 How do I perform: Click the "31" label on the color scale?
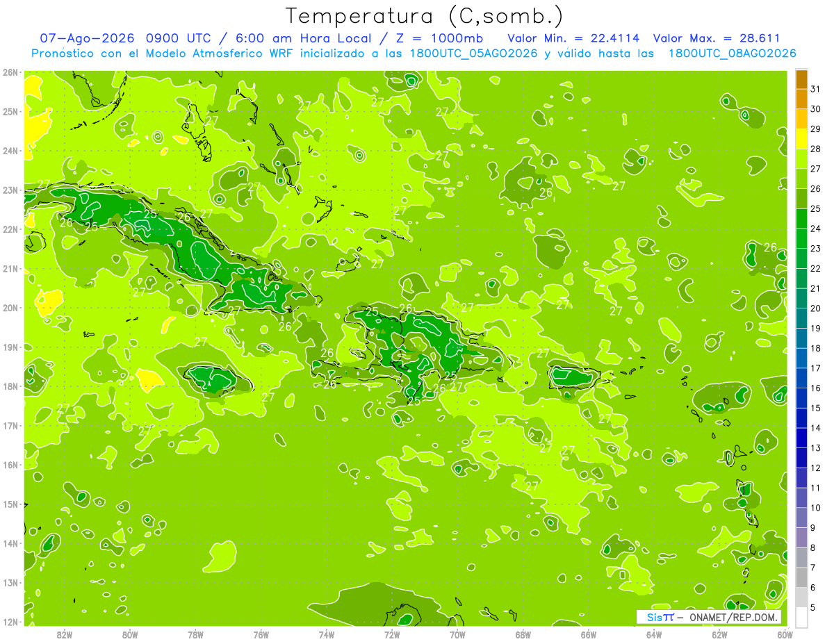(815, 90)
